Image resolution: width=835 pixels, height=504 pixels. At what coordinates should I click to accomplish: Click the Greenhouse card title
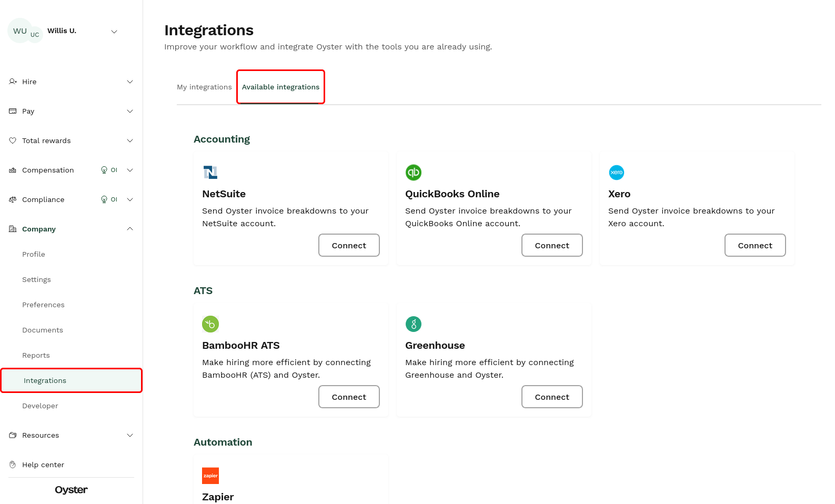(x=435, y=345)
